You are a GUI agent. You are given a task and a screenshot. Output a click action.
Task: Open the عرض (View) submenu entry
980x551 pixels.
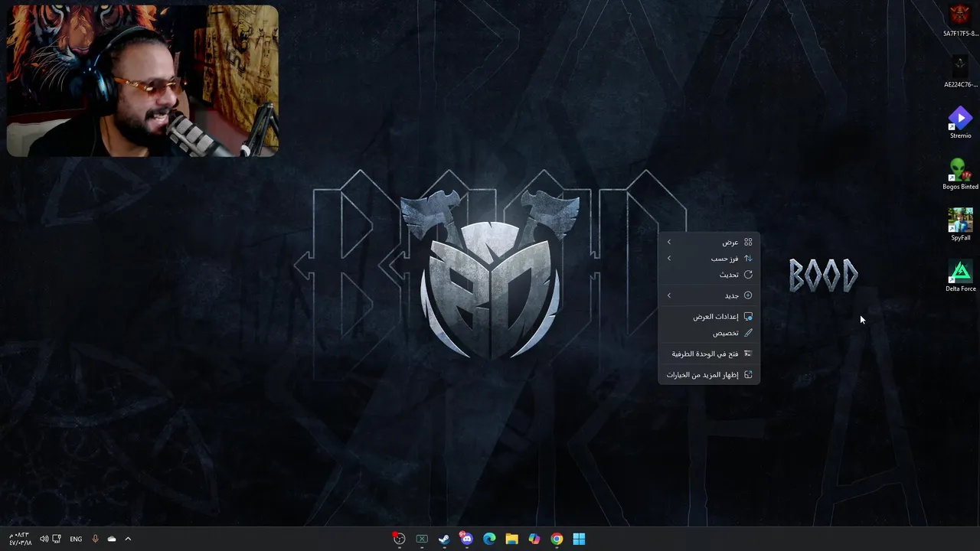(x=709, y=242)
